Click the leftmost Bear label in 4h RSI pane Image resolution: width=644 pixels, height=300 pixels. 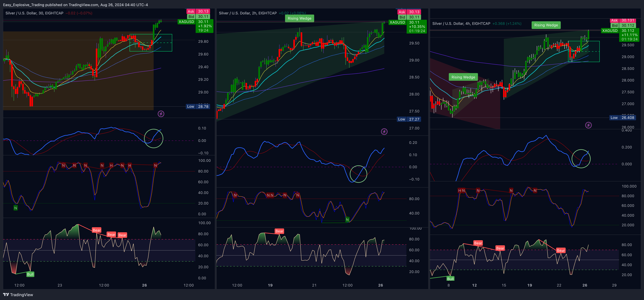[478, 243]
